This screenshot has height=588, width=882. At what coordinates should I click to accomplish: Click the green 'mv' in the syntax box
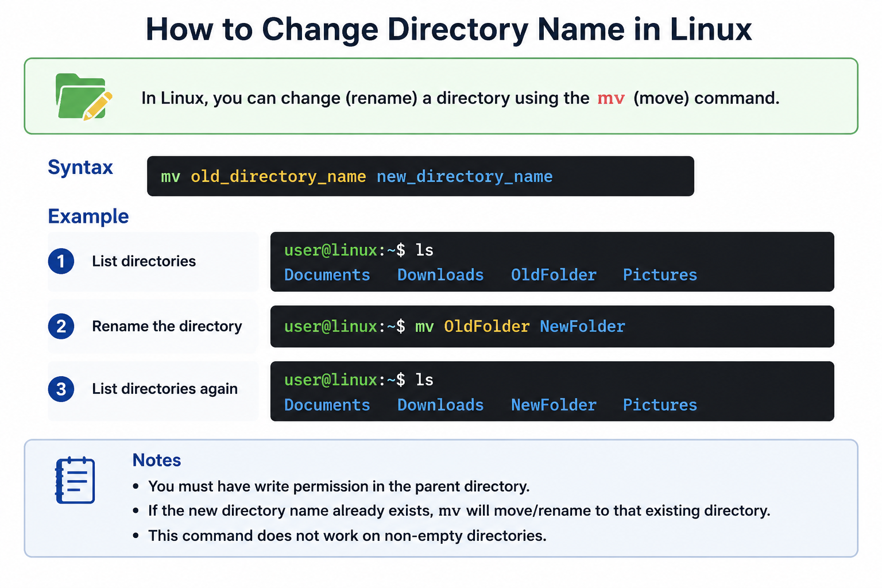click(x=171, y=177)
